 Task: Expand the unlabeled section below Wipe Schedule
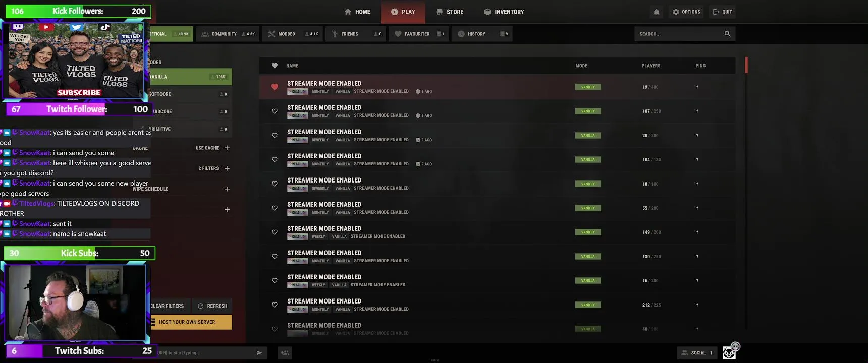tap(227, 209)
